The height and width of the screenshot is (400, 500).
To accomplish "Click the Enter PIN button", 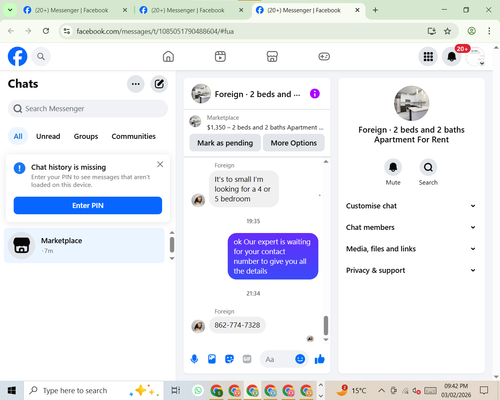I will tap(88, 205).
